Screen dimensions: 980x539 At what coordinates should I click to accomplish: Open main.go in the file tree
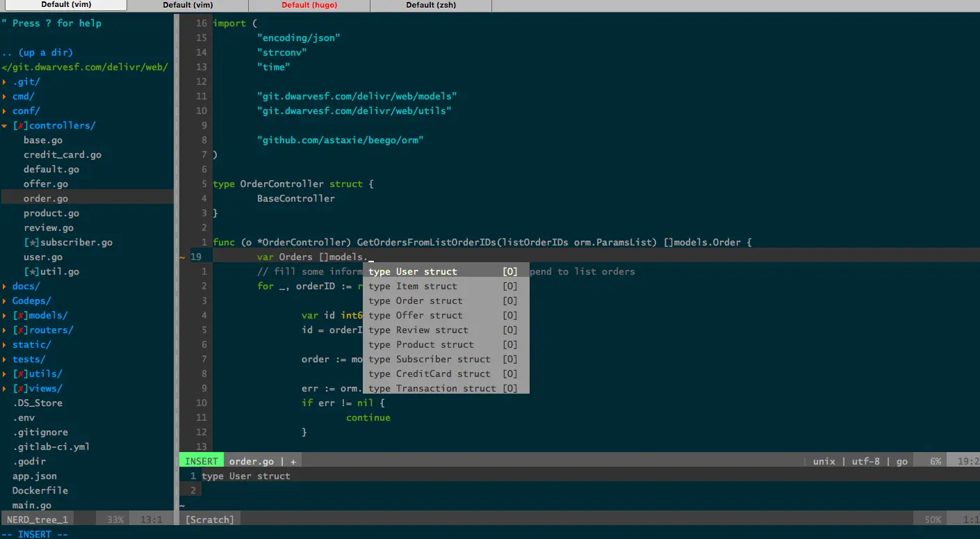click(x=32, y=506)
